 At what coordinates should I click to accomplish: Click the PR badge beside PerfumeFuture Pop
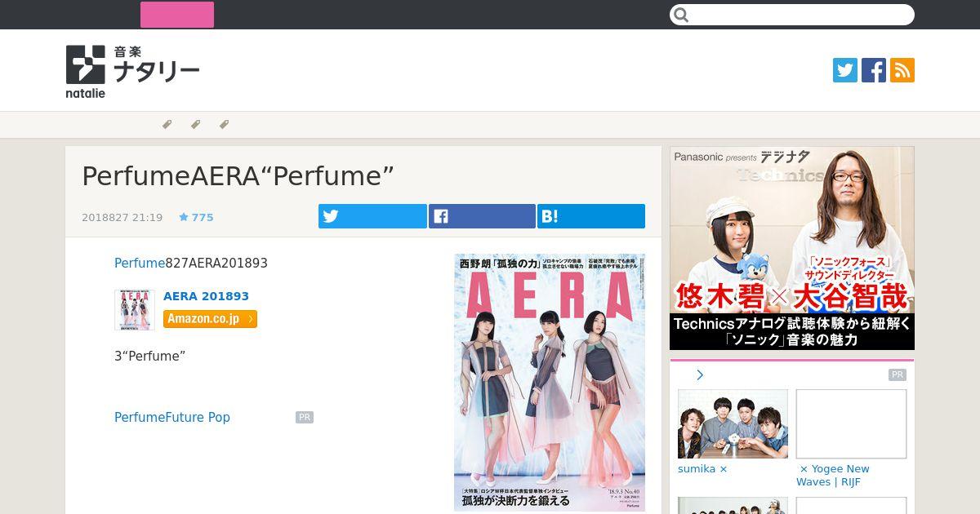305,418
